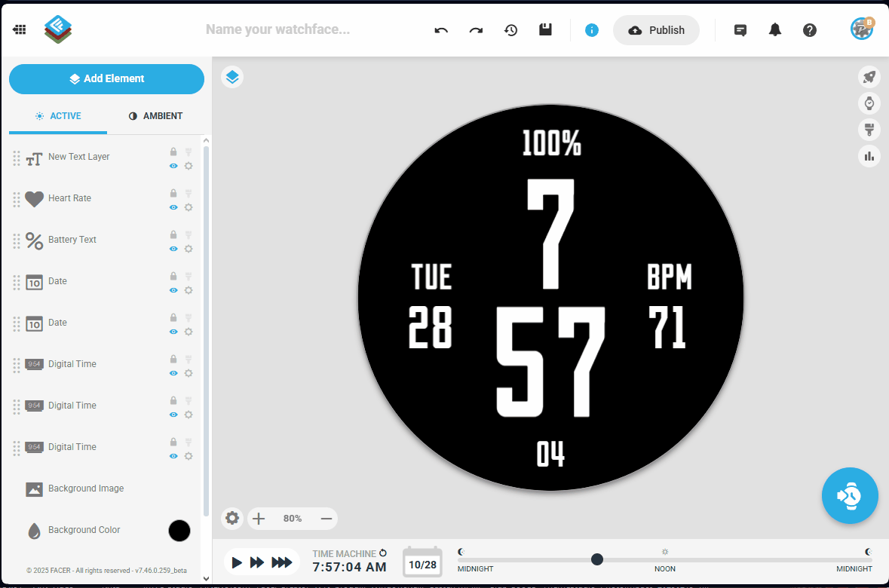The width and height of the screenshot is (889, 588).
Task: Hide the Heart Rate layer
Action: pos(173,207)
